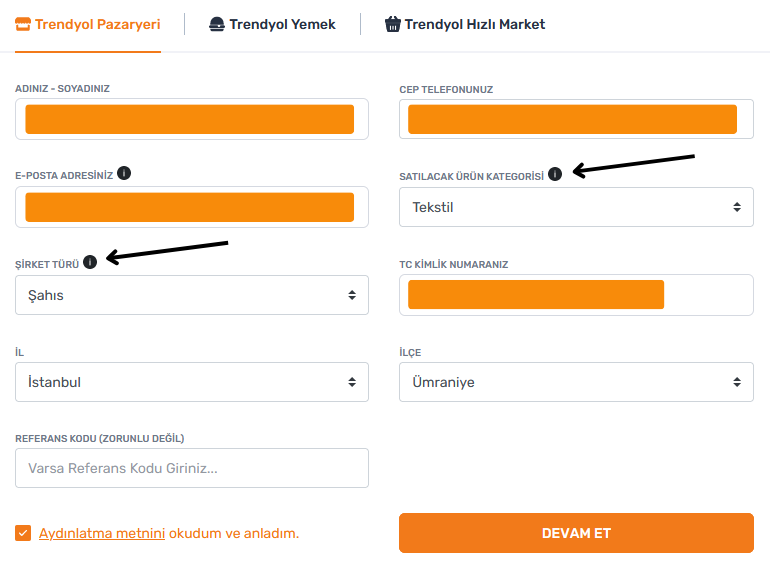
Task: Toggle the Aydınlatma metnini consent checkbox
Action: pos(23,533)
